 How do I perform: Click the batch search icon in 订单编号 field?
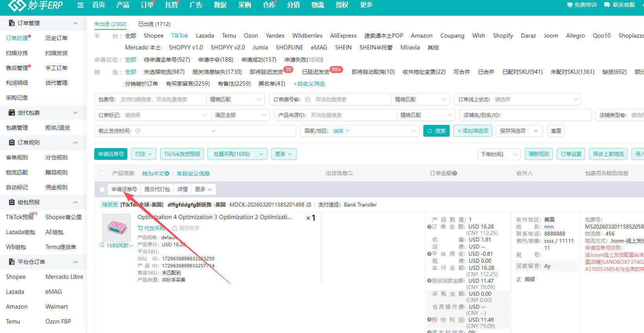pyautogui.click(x=307, y=99)
